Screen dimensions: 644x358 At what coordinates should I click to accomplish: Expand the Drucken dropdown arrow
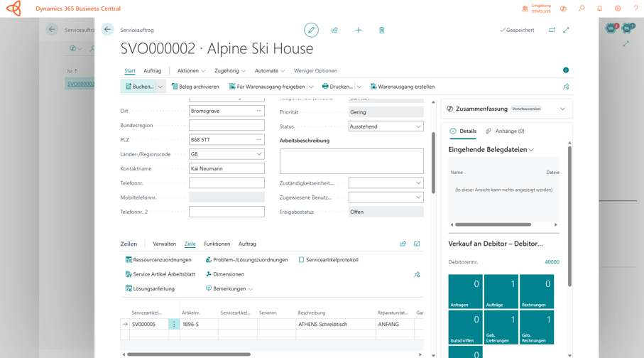(x=359, y=87)
